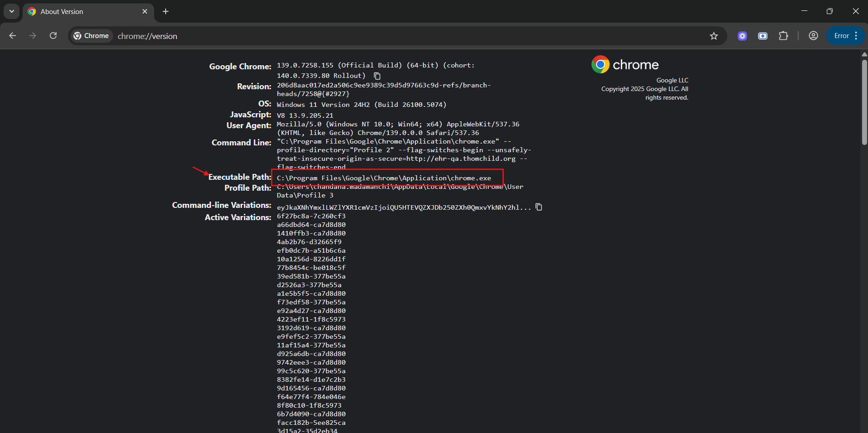The image size is (868, 433).
Task: Click variation '77b8454c-be018c5f'
Action: pyautogui.click(x=311, y=268)
